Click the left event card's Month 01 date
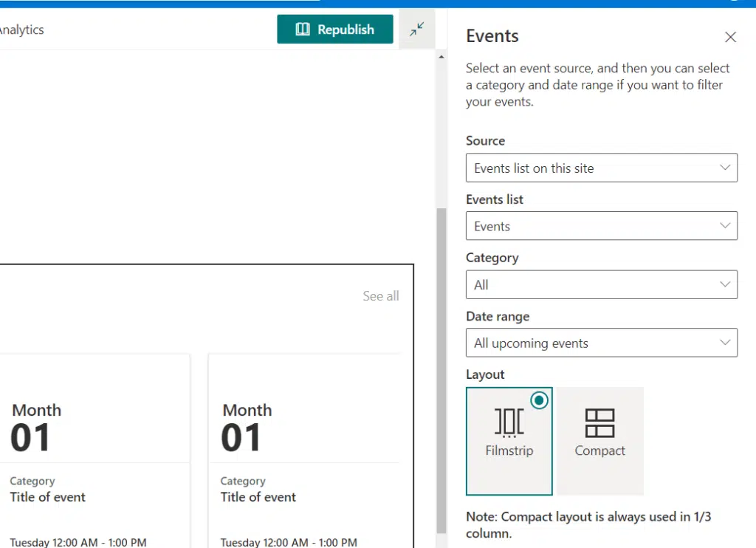This screenshot has height=548, width=756. pyautogui.click(x=36, y=428)
